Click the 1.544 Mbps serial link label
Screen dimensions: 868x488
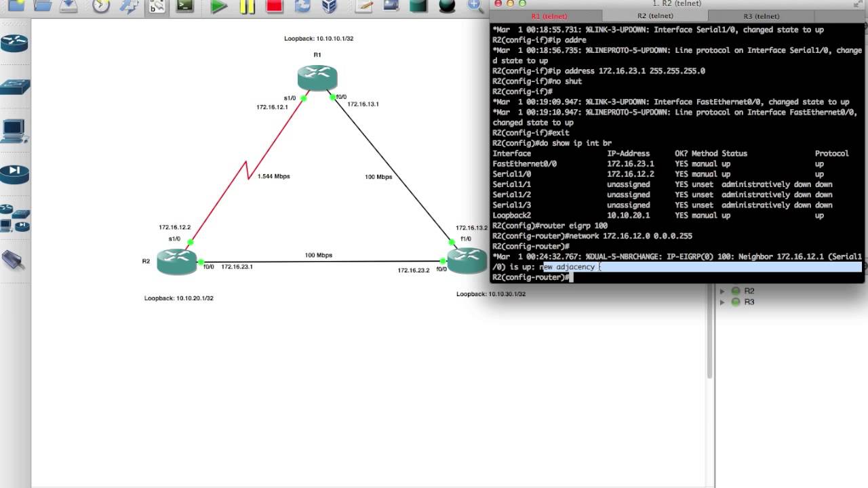point(273,176)
